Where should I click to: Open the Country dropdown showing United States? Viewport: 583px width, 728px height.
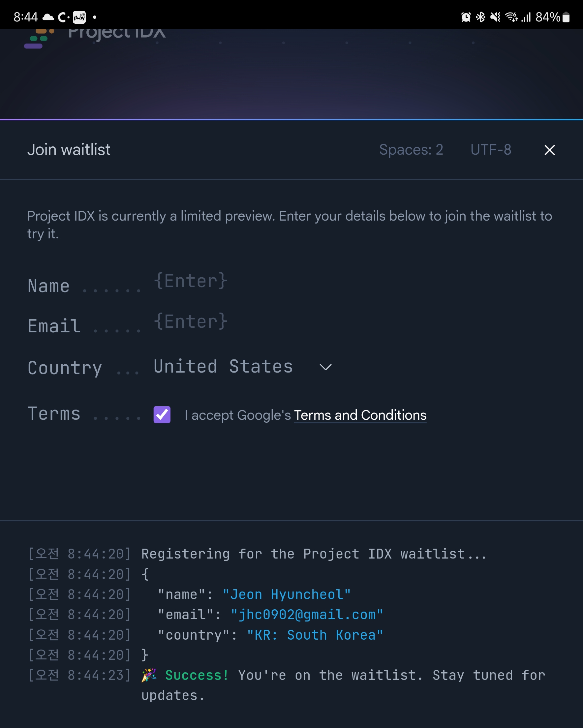(243, 367)
